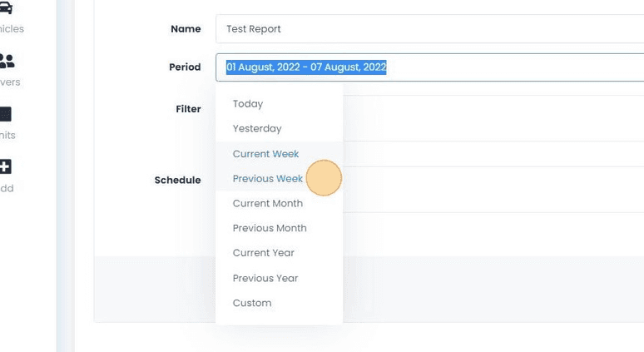This screenshot has width=644, height=352.
Task: Open the Units icon in sidebar
Action: click(5, 114)
